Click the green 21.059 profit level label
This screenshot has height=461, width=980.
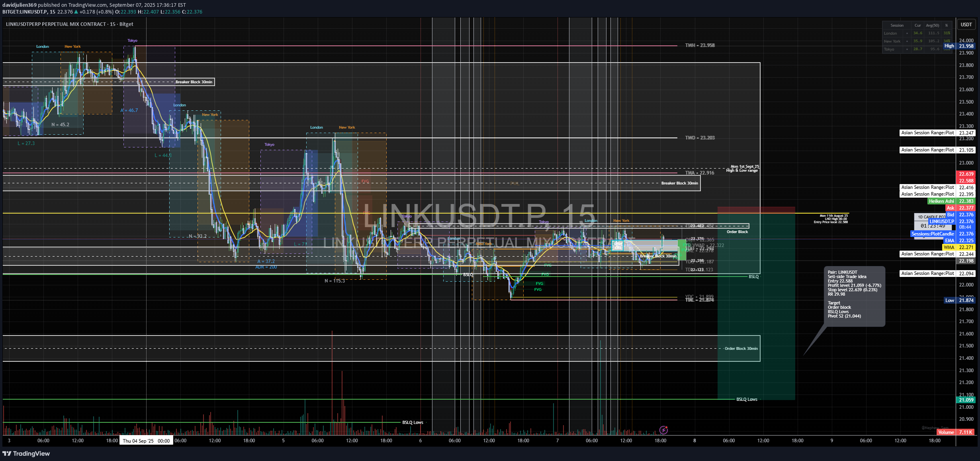(966, 400)
